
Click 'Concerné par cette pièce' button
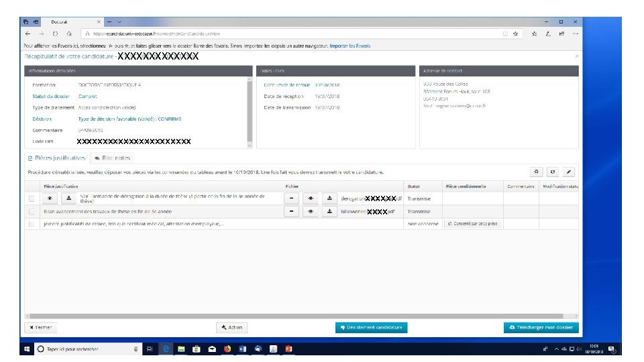(472, 224)
